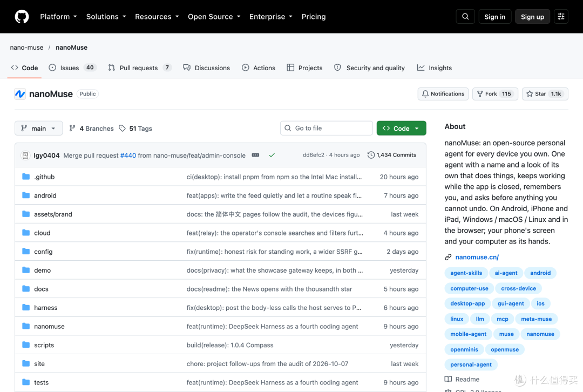Expand the Open Source menu
Image resolution: width=583 pixels, height=392 pixels.
pyautogui.click(x=214, y=17)
